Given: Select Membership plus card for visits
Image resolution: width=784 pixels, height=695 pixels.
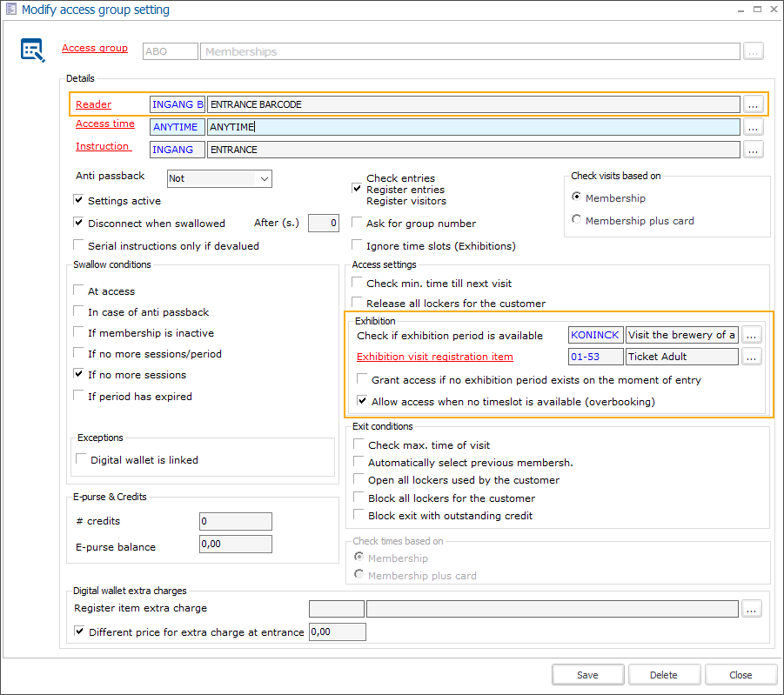Looking at the screenshot, I should click(x=577, y=219).
